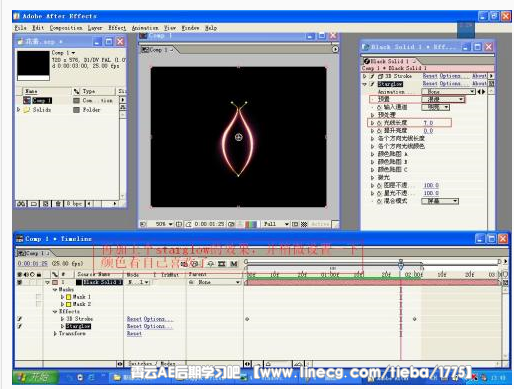Toggle 3D Stroke effect switch in Effect Controls
This screenshot has width=514, height=389.
tap(372, 76)
